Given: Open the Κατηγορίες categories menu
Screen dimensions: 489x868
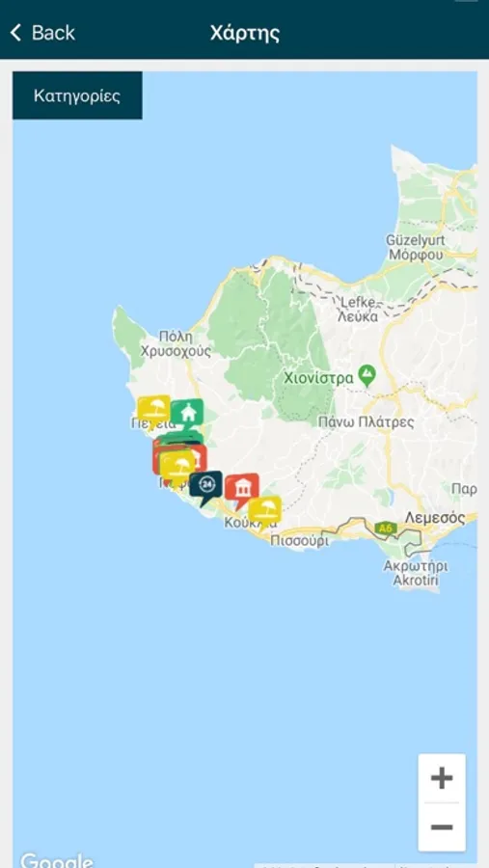Looking at the screenshot, I should (77, 95).
